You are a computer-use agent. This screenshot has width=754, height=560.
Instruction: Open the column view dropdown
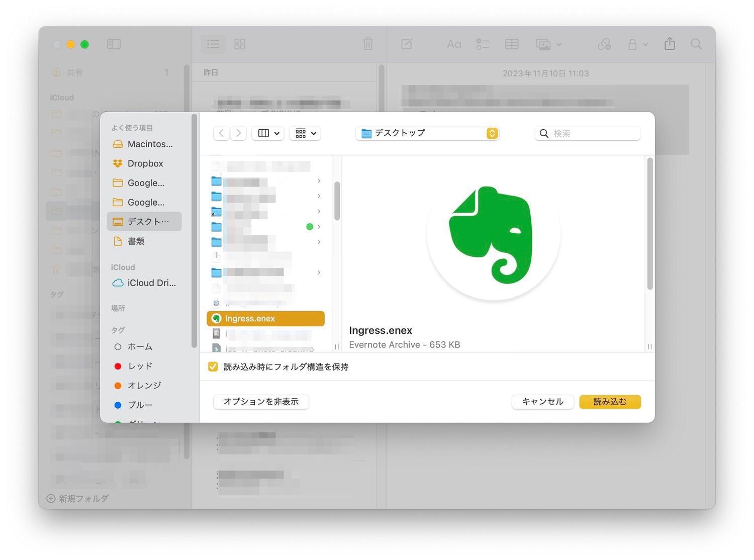coord(268,133)
